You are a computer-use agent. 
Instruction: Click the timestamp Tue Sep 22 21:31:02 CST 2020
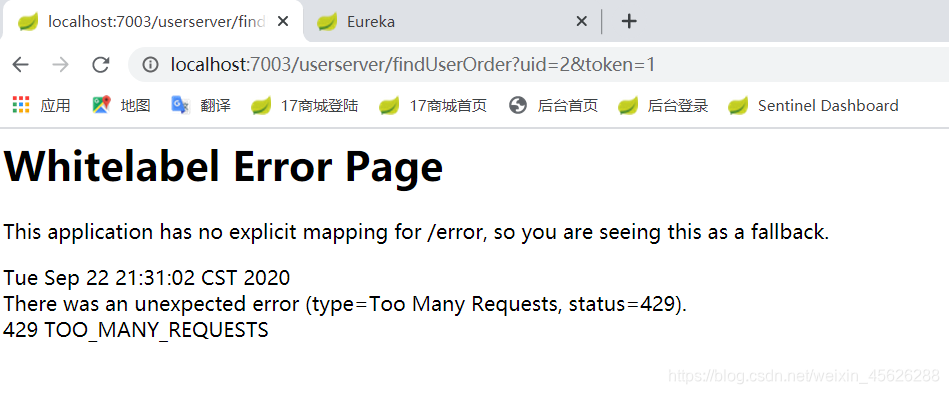pos(146,278)
